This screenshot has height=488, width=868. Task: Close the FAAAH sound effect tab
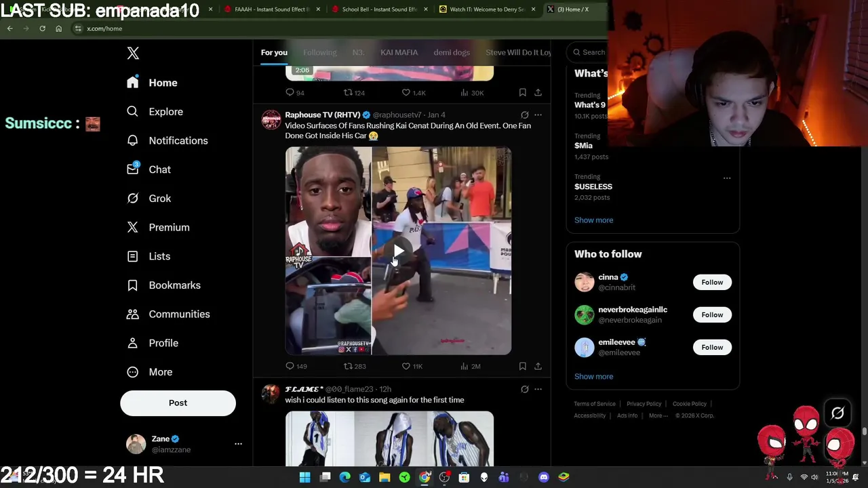click(x=318, y=9)
